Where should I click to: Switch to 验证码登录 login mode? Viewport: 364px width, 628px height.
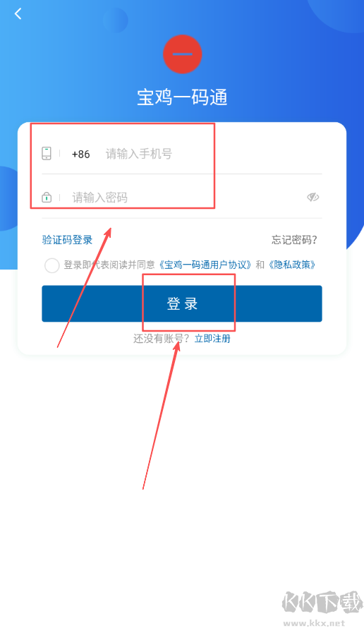pos(67,240)
